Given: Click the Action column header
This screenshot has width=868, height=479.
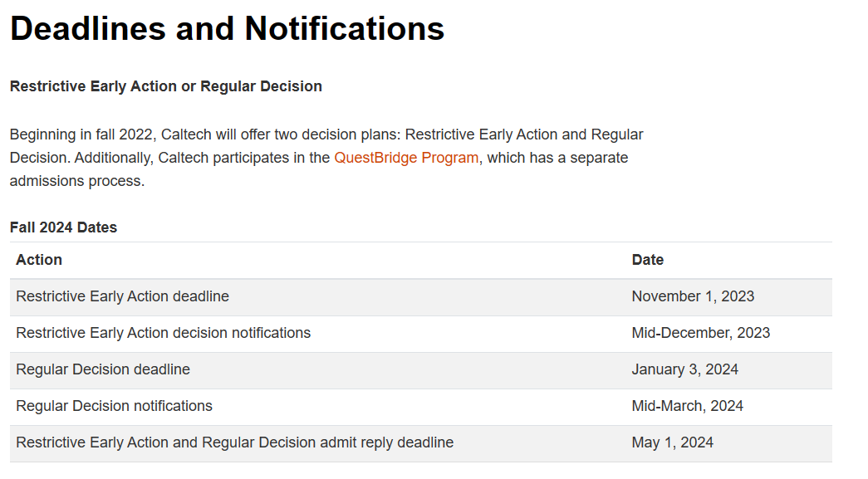Looking at the screenshot, I should (39, 260).
